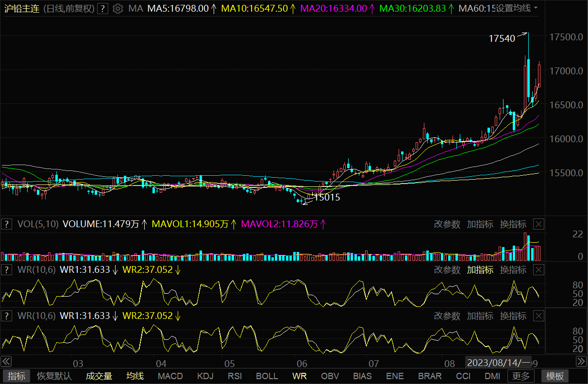Click the help icon in the second WR panel
The height and width of the screenshot is (384, 588).
pos(7,316)
